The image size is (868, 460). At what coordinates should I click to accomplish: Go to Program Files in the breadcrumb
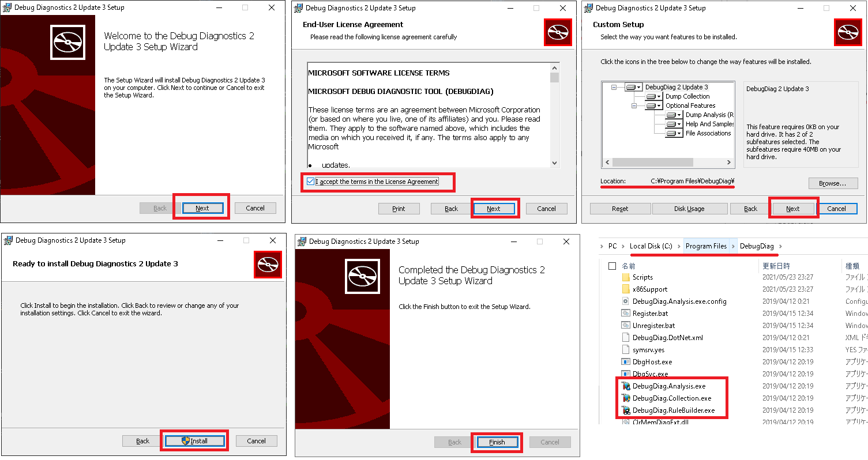pos(707,246)
